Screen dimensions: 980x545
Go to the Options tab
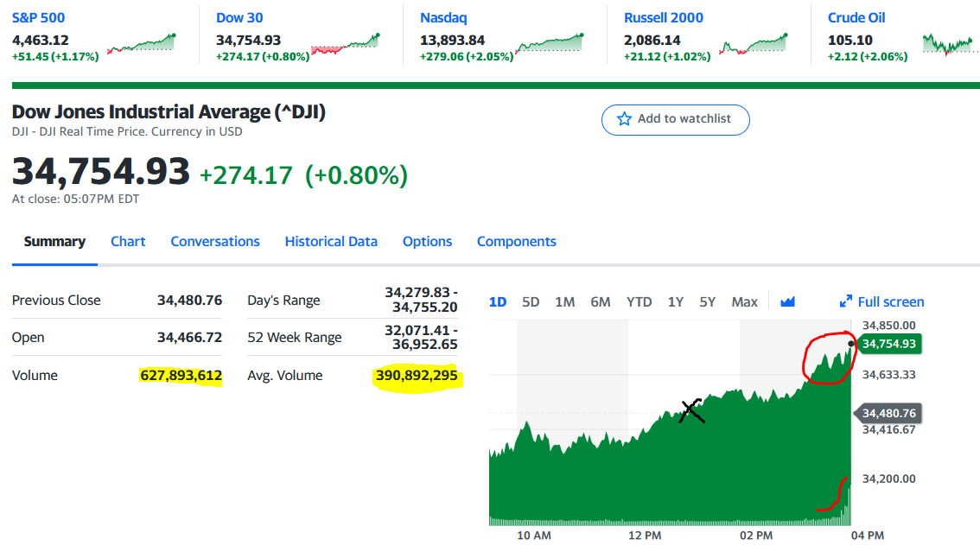[x=427, y=242]
